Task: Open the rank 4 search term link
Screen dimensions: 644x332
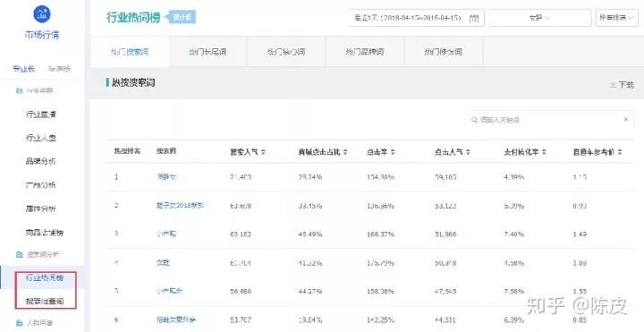Action: [163, 262]
